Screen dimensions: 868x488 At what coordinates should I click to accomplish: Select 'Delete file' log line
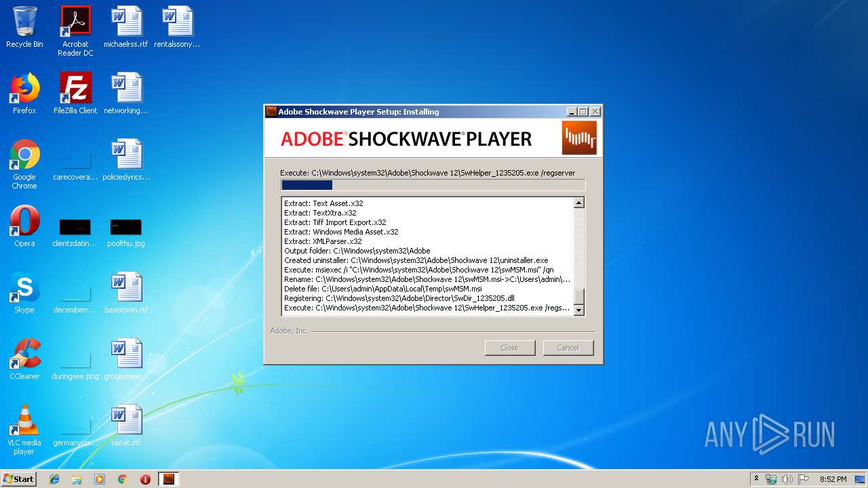point(382,289)
